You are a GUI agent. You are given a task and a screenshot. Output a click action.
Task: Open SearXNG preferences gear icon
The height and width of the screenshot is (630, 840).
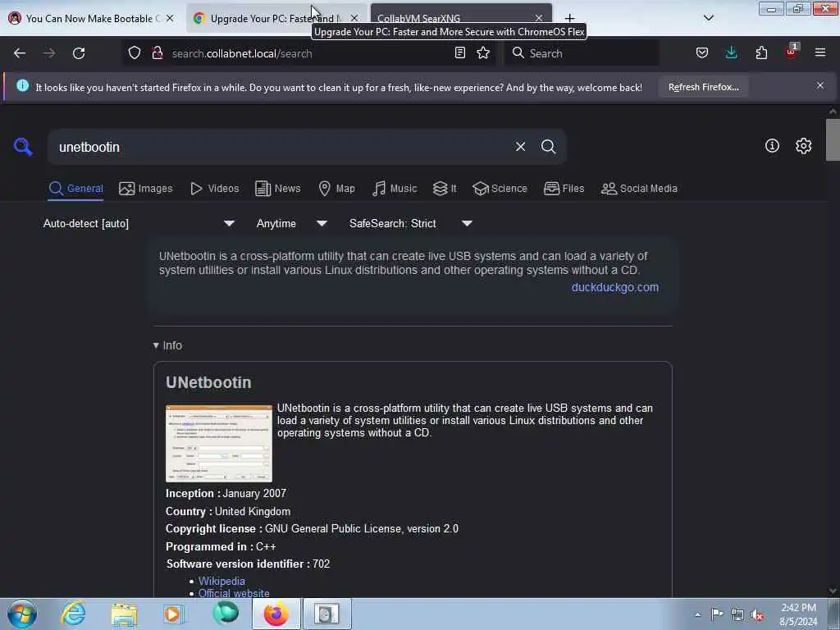[803, 146]
